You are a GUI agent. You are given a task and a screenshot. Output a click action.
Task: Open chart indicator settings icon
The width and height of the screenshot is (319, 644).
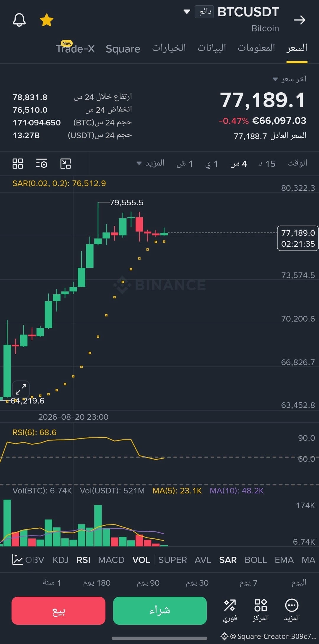coord(42,164)
